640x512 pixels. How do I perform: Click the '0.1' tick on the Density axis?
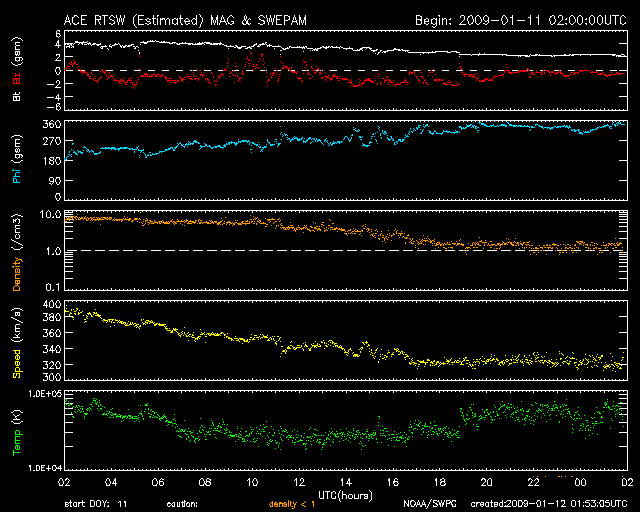pos(53,287)
